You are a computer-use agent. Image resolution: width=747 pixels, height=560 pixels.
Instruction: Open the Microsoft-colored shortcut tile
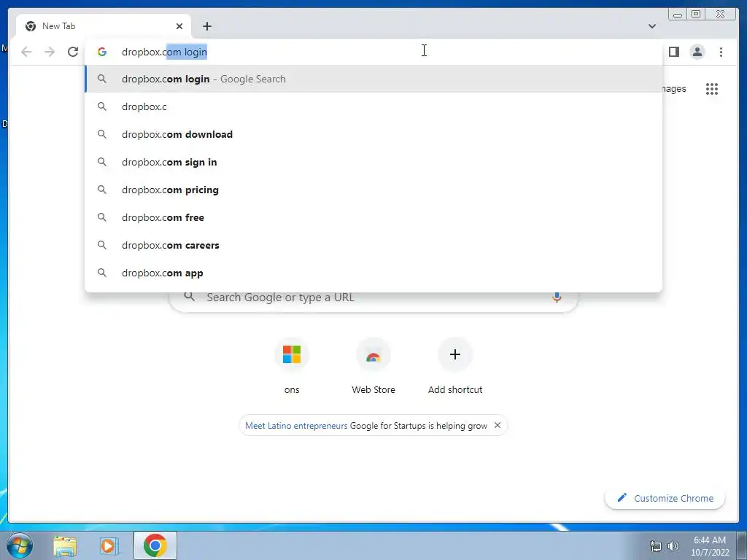(292, 354)
